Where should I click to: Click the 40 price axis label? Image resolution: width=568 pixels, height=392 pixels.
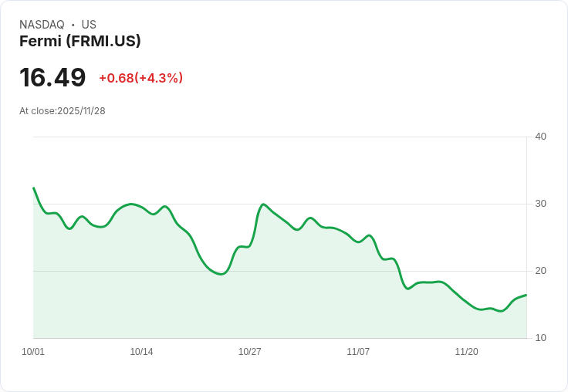[540, 137]
